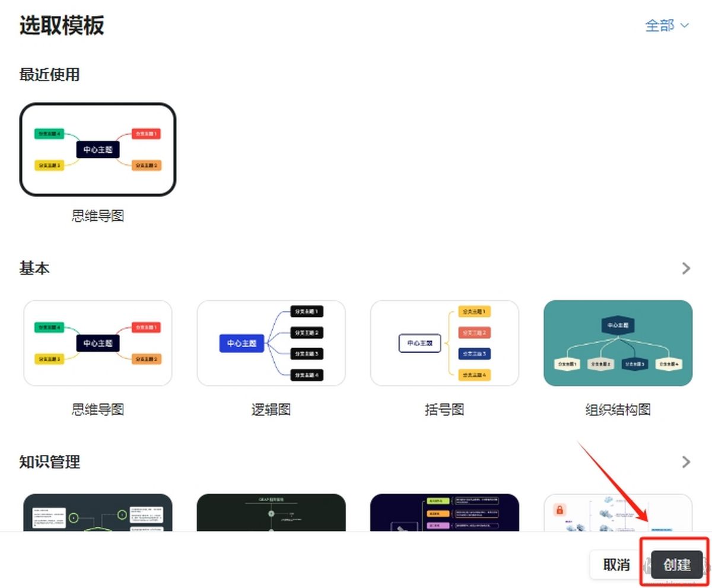Viewport: 712px width, 588px height.
Task: Click the 基本 section heading
Action: click(x=34, y=268)
